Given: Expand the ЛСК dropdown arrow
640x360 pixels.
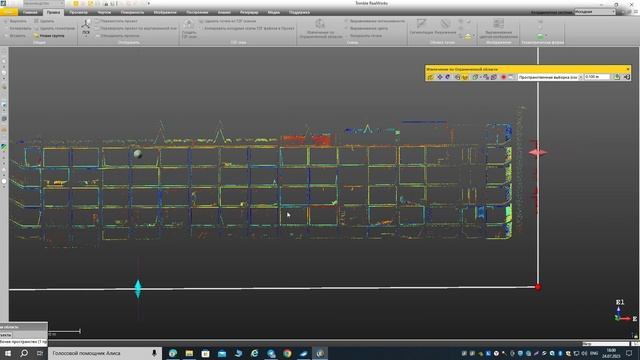Looking at the screenshot, I should [x=86, y=37].
